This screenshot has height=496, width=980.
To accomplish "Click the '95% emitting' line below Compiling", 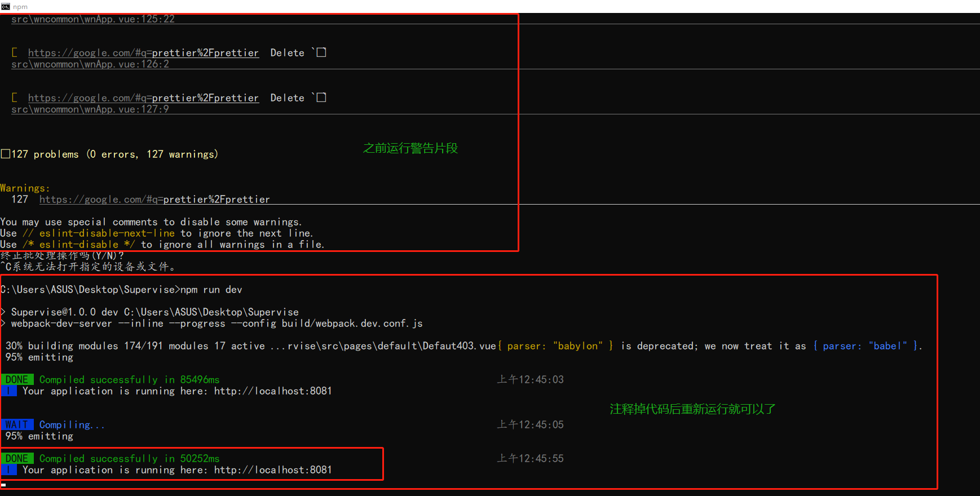I will coord(39,436).
